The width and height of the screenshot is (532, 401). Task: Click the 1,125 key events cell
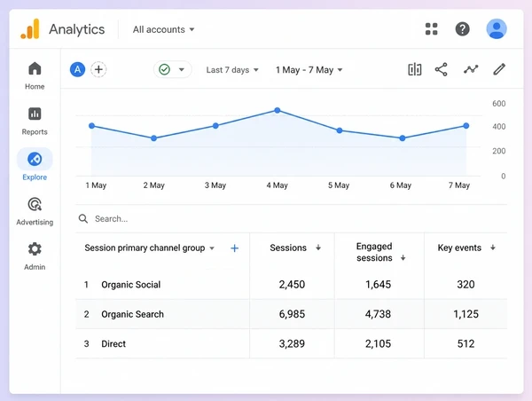coord(465,314)
